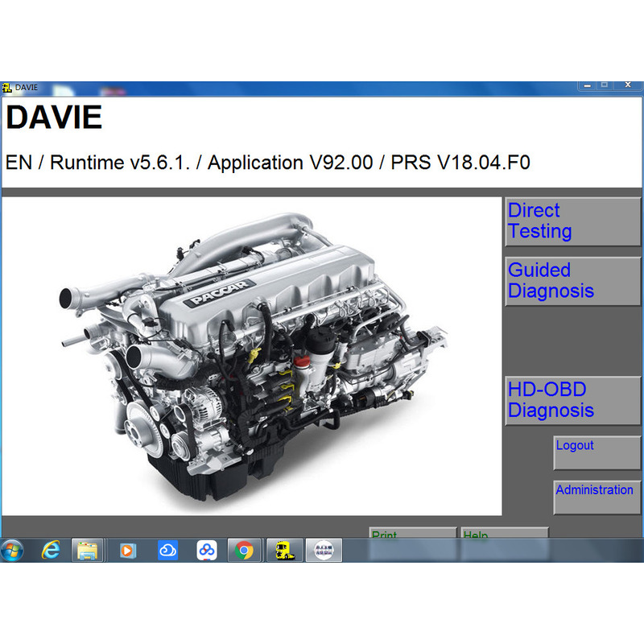Click the version text "Application V92.00"

[290, 163]
